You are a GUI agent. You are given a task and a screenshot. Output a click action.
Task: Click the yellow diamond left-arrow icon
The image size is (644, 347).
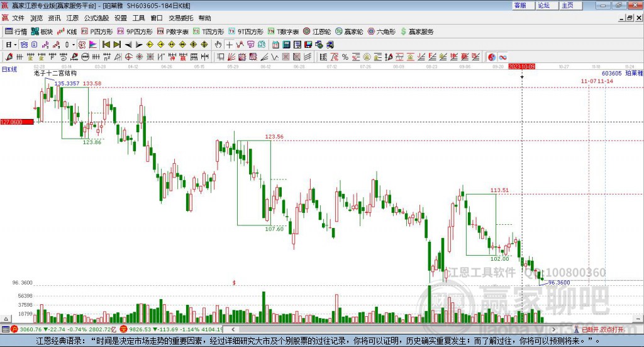click(150, 45)
